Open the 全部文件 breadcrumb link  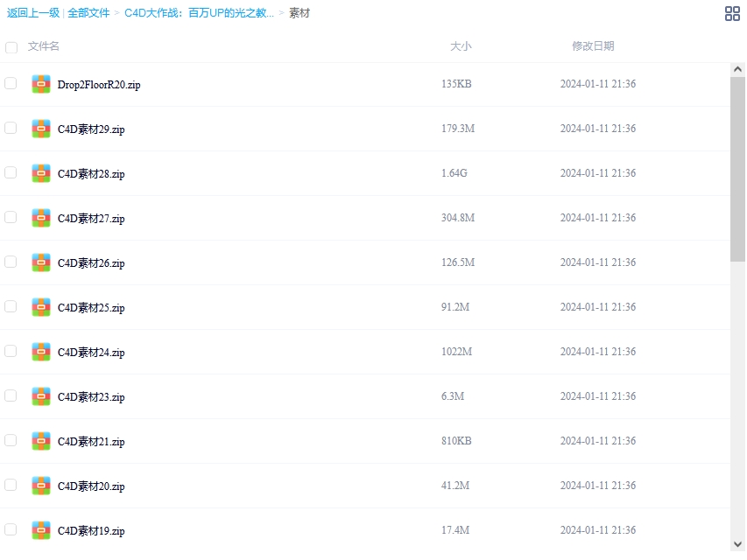coord(88,13)
